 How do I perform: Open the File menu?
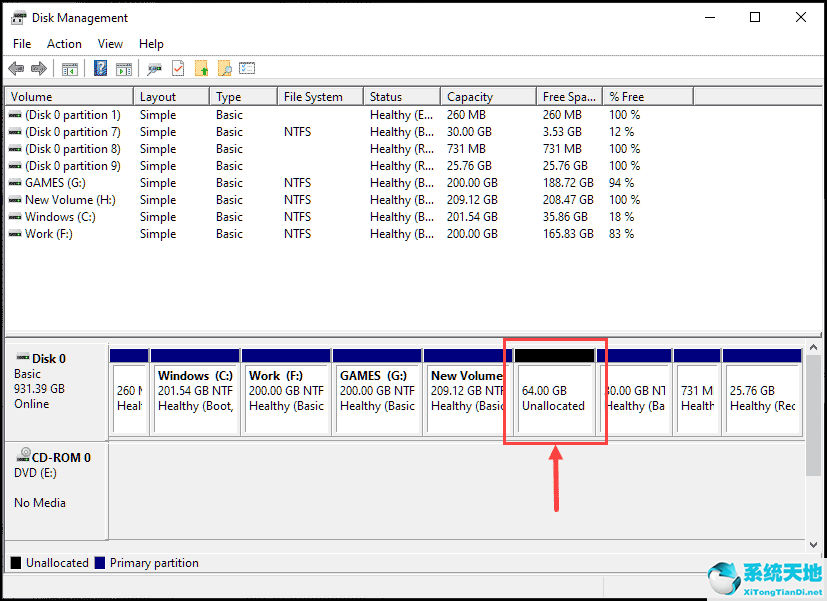click(21, 43)
